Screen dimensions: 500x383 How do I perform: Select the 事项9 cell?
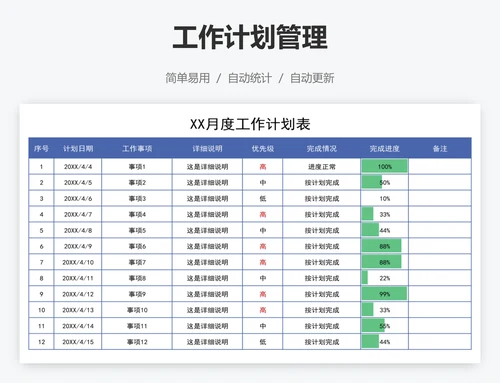click(137, 294)
